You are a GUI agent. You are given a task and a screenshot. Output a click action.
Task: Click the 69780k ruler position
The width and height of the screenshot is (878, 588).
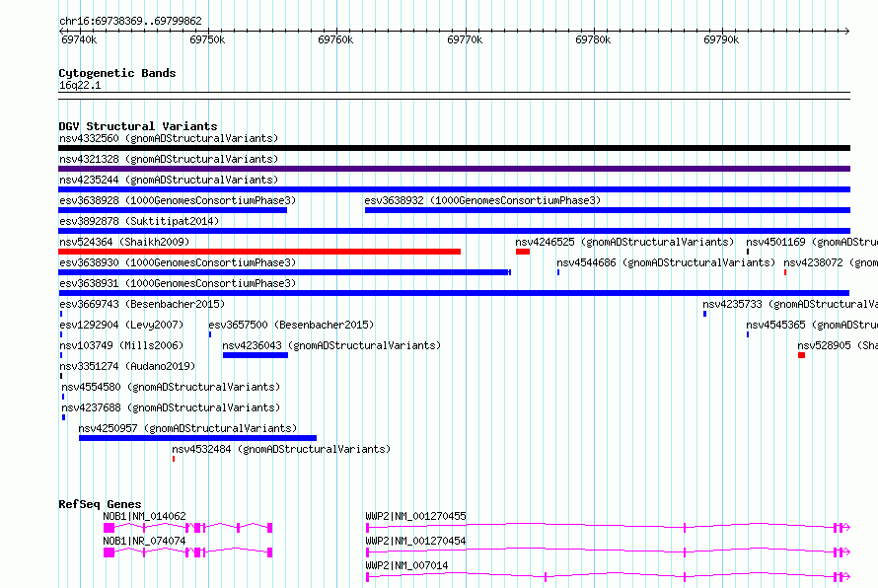tap(593, 39)
